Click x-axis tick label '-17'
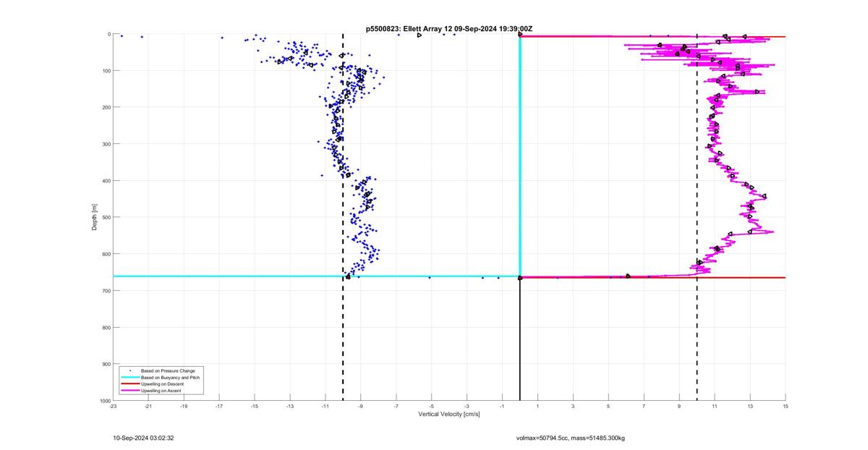The image size is (868, 450). (219, 406)
